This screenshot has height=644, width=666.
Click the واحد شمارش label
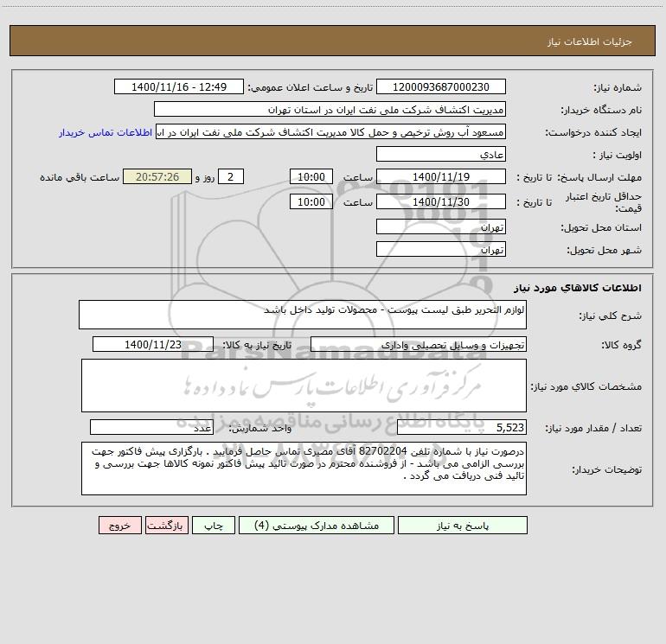260,429
